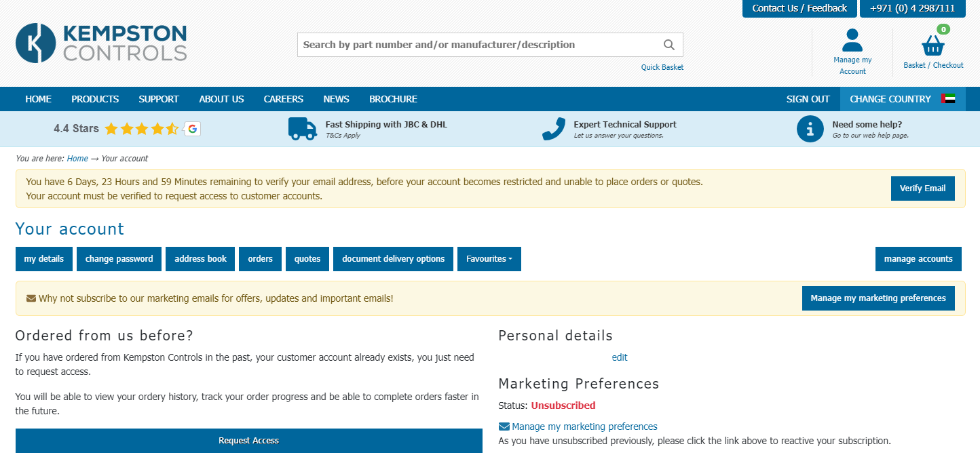Open the SUPPORT menu item
The height and width of the screenshot is (476, 980).
click(x=159, y=99)
